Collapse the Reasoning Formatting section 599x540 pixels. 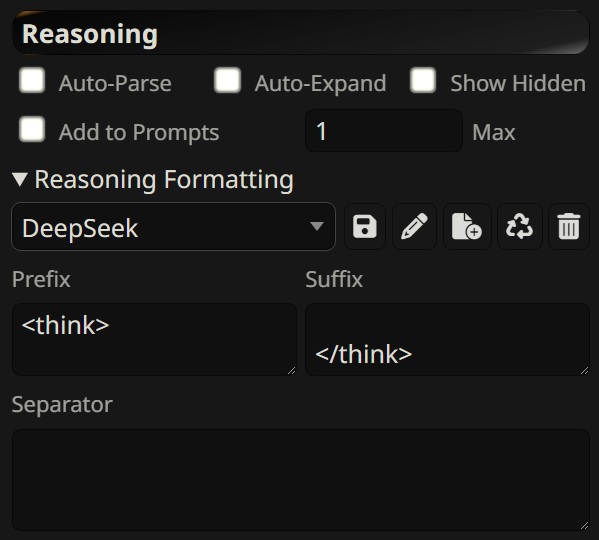[x=153, y=179]
